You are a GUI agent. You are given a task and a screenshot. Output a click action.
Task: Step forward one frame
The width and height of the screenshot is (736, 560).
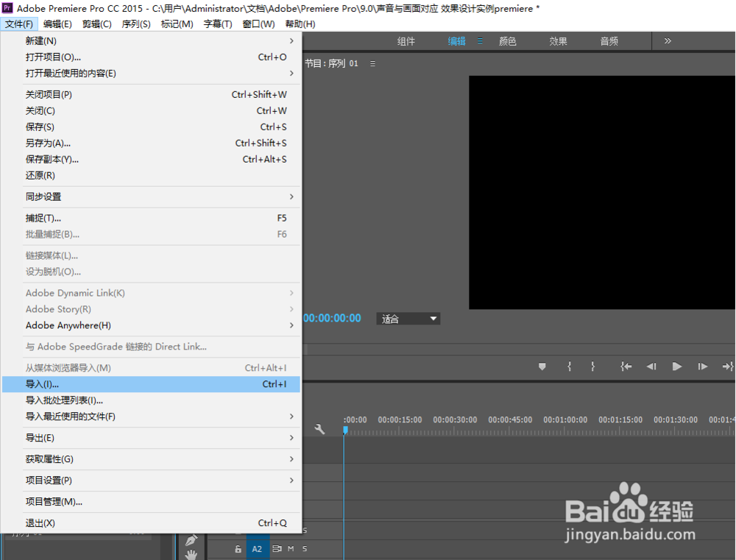pos(702,366)
